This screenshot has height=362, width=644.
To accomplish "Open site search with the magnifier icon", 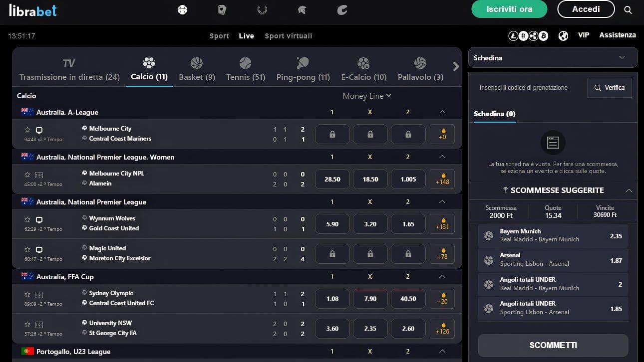I will pos(628,9).
